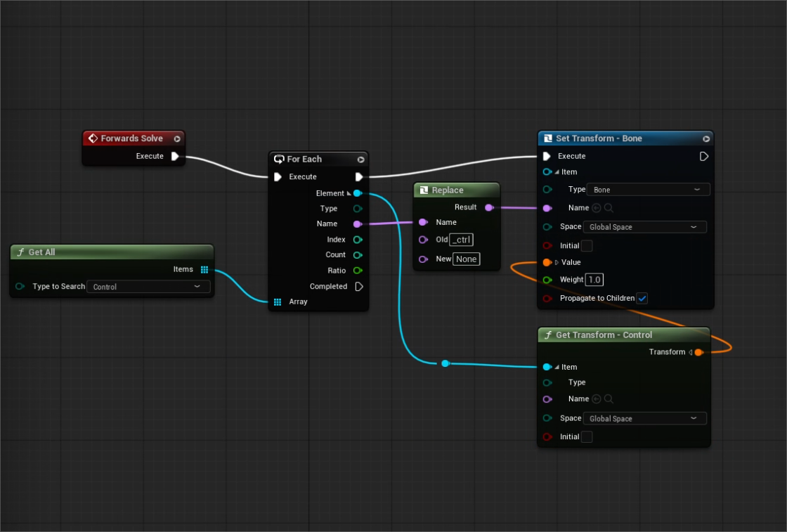Click the Propagate to Children pin

[x=547, y=298]
